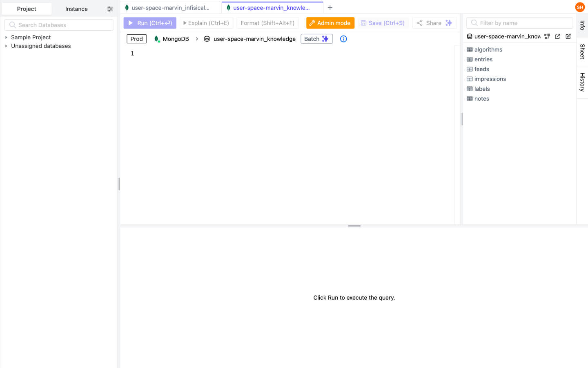The image size is (588, 368).
Task: Click the Explain (Ctrl+E) button
Action: click(x=206, y=23)
